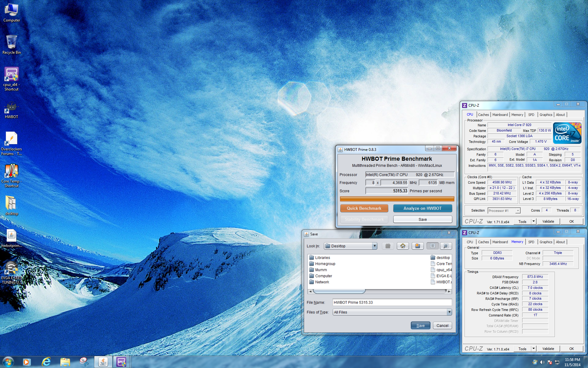Click the horizontal scrollbar thumb in the Save file list

(339, 291)
